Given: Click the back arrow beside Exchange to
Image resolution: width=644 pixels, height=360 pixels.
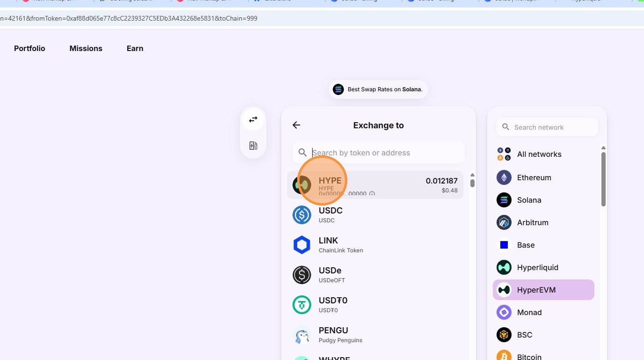Looking at the screenshot, I should [x=296, y=125].
